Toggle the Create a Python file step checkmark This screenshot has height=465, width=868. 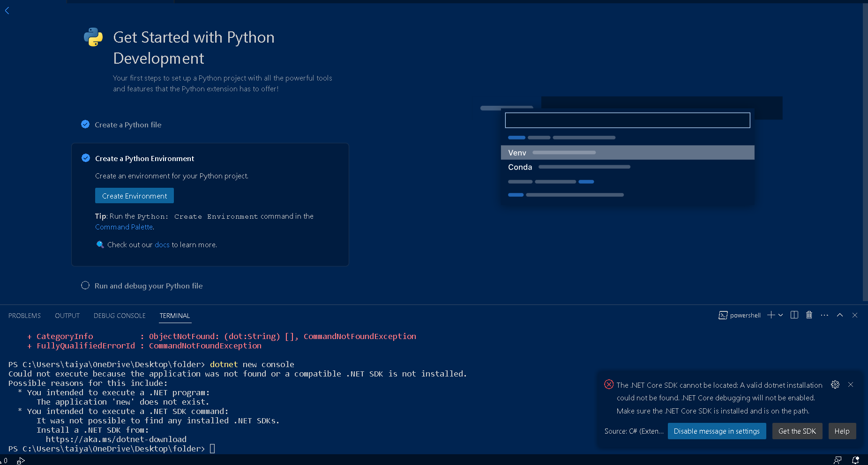[85, 124]
